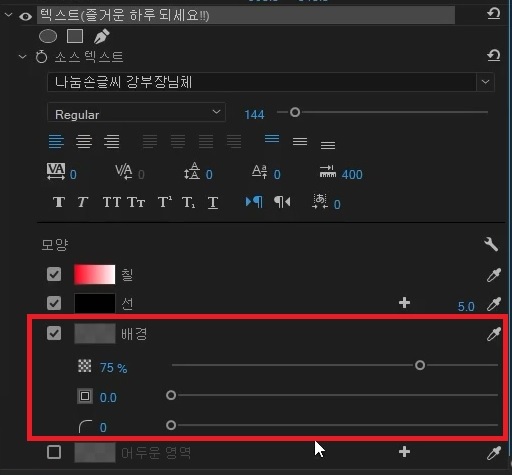Open the 모양 wrench settings
The image size is (512, 475).
[x=491, y=244]
